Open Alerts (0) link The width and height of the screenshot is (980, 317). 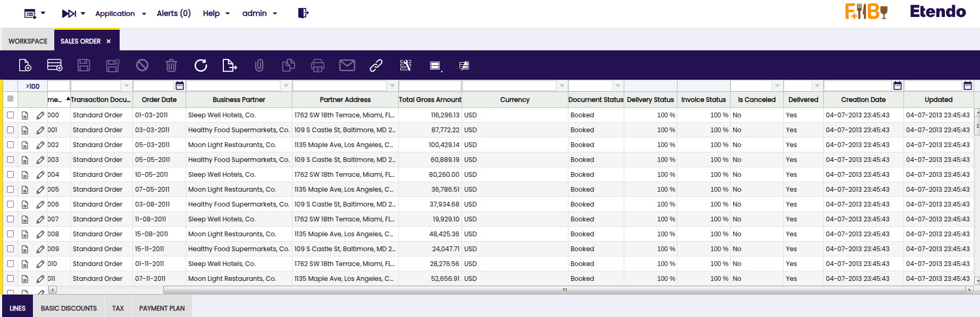click(x=173, y=13)
